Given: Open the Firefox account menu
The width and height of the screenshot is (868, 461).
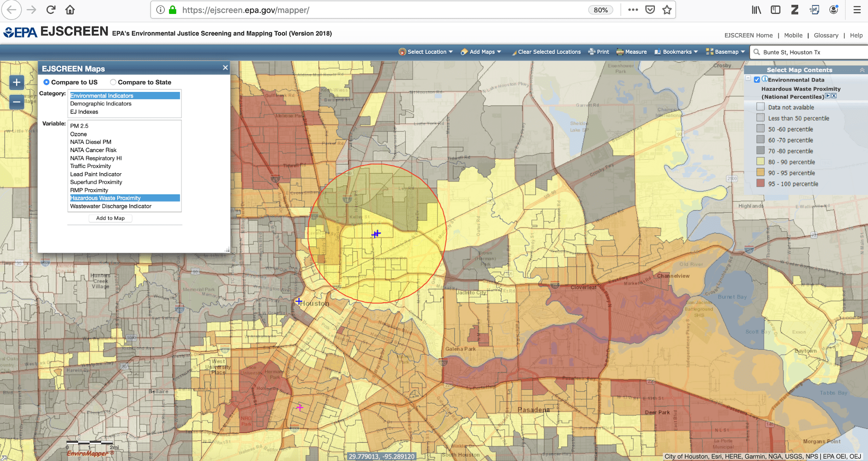Looking at the screenshot, I should [834, 10].
